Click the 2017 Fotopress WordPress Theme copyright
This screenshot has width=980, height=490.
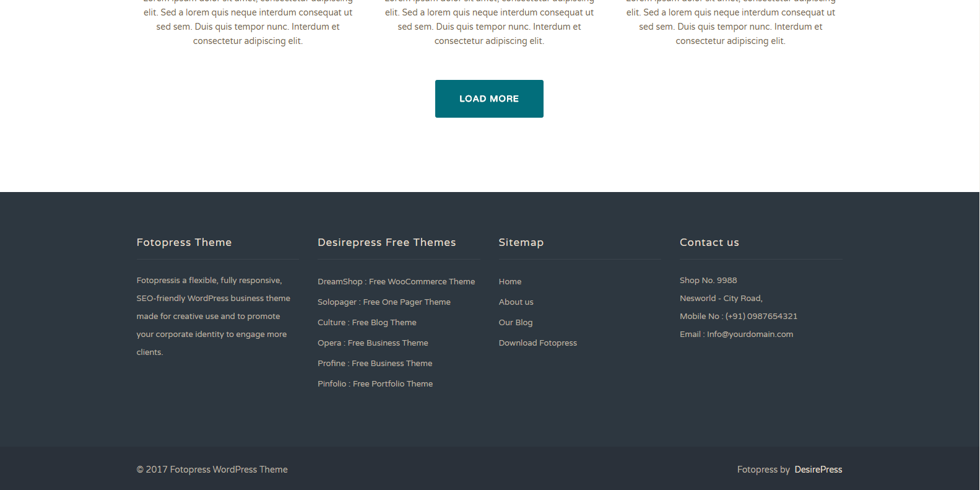point(212,470)
